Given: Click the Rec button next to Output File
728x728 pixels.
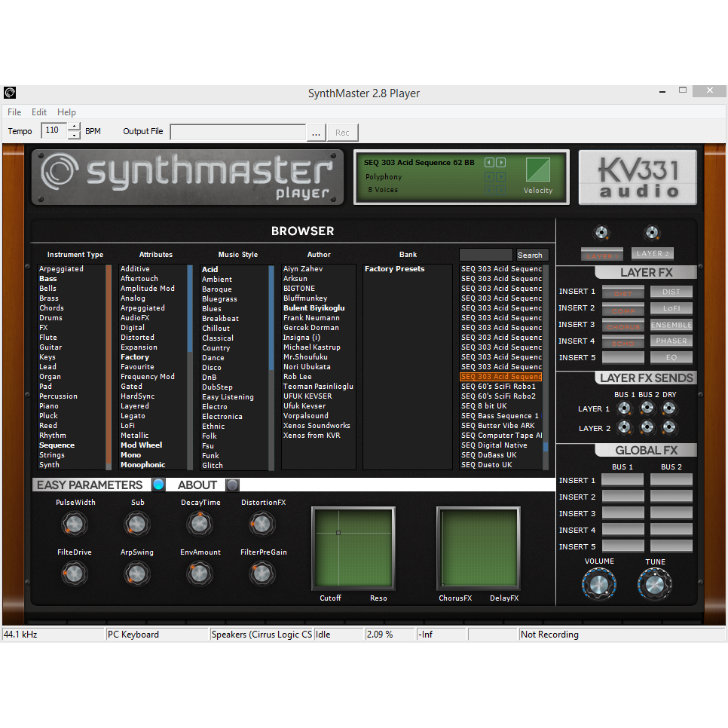Looking at the screenshot, I should [x=342, y=131].
